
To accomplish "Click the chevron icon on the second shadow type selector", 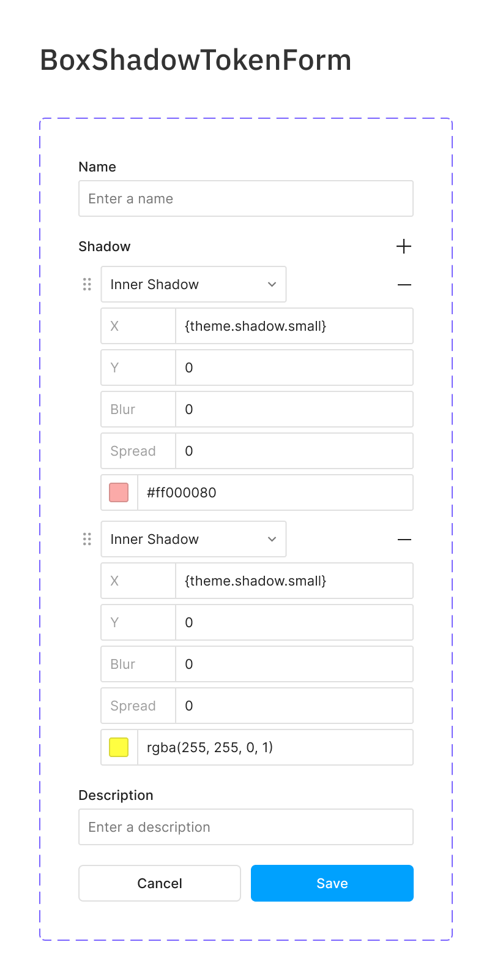I will tap(272, 539).
